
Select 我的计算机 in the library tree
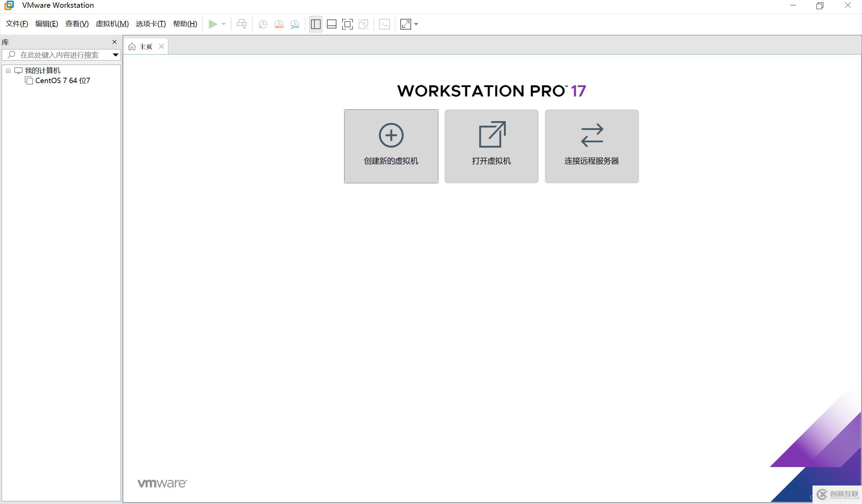42,70
